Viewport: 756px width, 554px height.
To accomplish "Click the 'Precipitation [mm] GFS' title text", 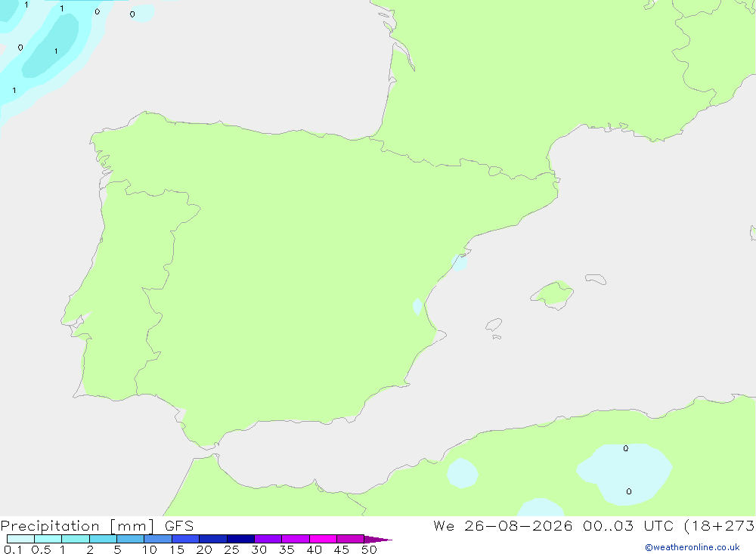I will (x=97, y=525).
